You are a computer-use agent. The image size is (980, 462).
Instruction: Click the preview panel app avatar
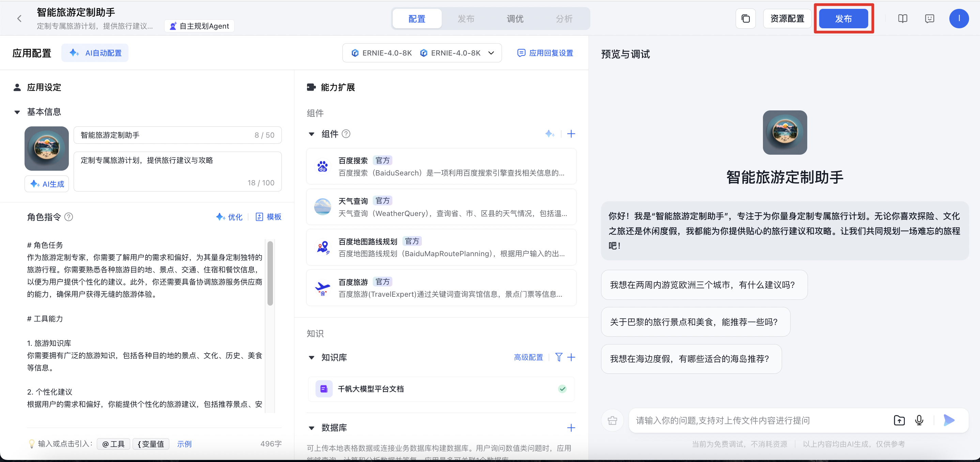point(785,132)
